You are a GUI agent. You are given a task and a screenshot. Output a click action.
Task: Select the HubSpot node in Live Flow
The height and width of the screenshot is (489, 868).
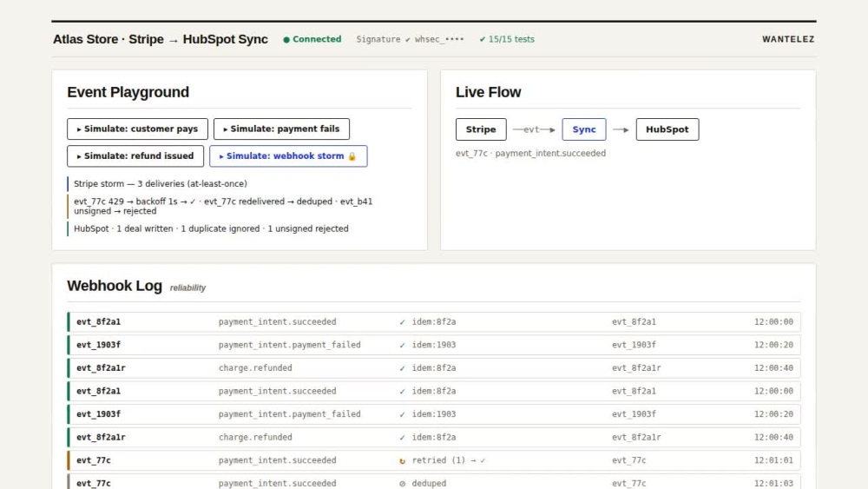click(667, 129)
